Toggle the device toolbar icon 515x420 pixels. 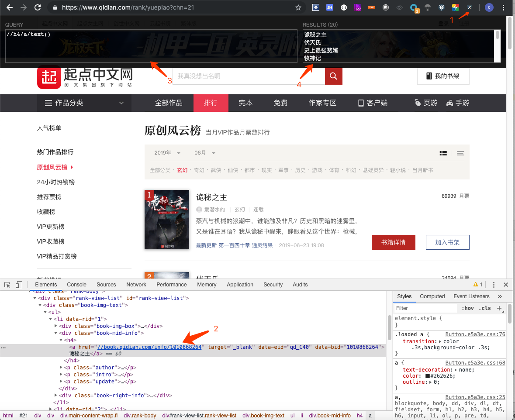point(19,285)
